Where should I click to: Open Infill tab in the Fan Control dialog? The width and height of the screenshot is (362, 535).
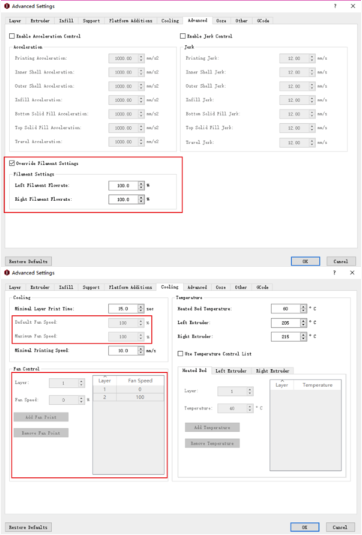click(x=66, y=287)
